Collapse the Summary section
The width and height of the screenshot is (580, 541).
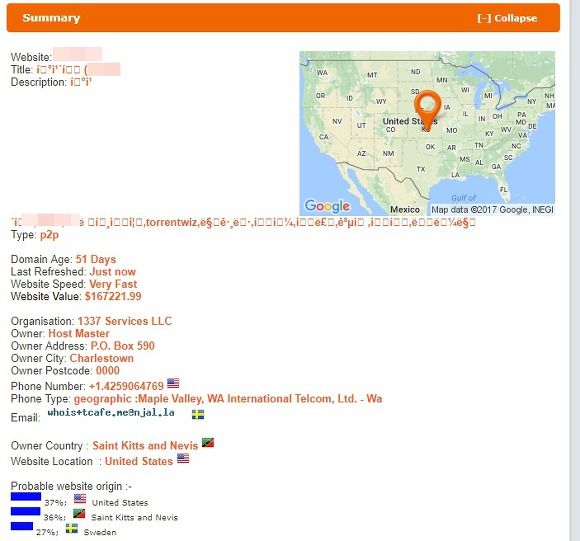507,18
